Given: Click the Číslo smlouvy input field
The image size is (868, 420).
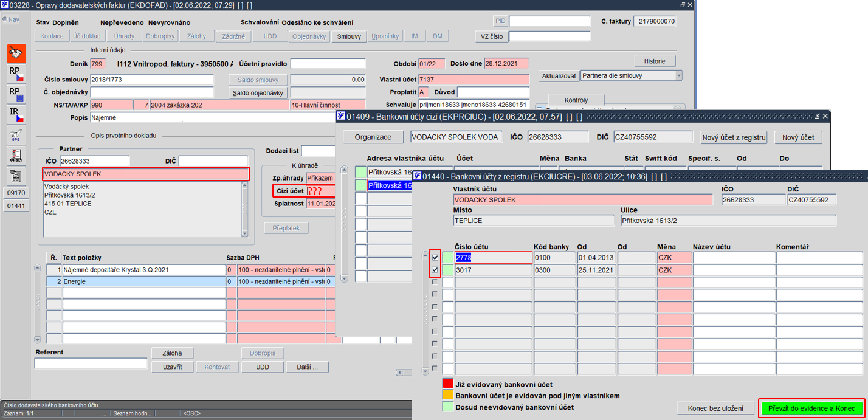Looking at the screenshot, I should (x=152, y=80).
